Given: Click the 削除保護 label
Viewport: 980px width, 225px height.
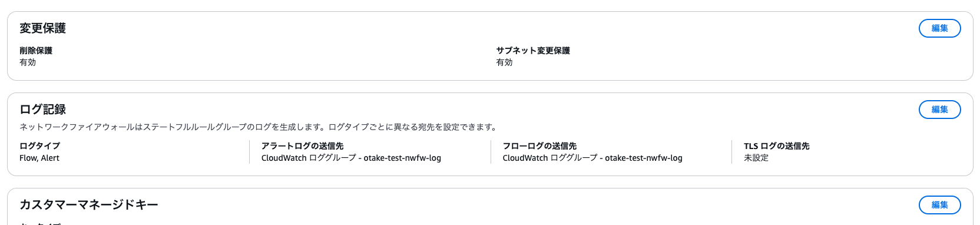Looking at the screenshot, I should click(36, 51).
